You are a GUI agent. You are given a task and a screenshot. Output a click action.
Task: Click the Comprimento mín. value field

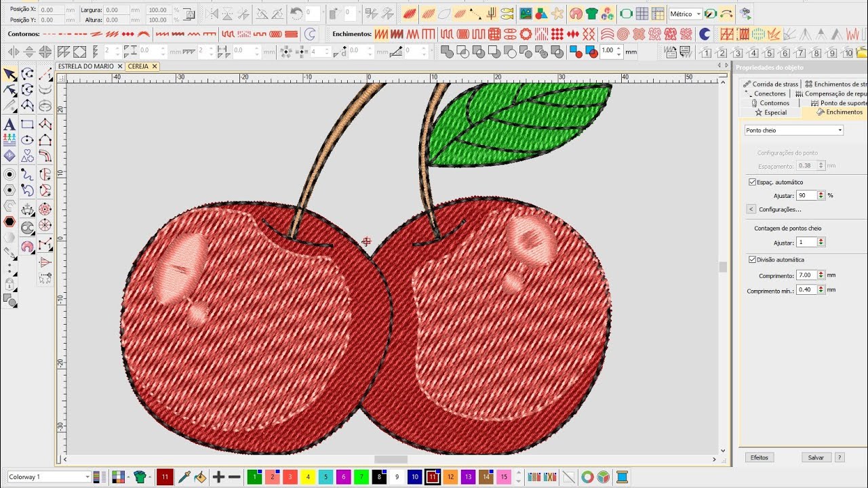pyautogui.click(x=807, y=290)
